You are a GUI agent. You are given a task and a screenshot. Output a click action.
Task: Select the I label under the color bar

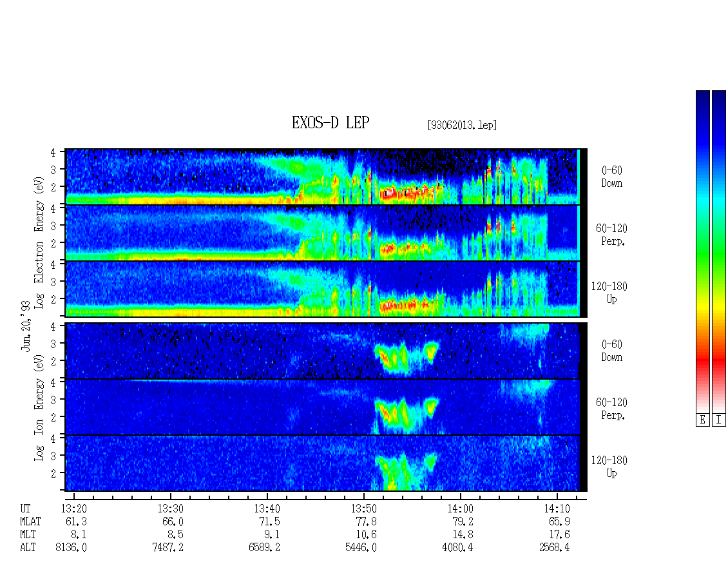[719, 420]
